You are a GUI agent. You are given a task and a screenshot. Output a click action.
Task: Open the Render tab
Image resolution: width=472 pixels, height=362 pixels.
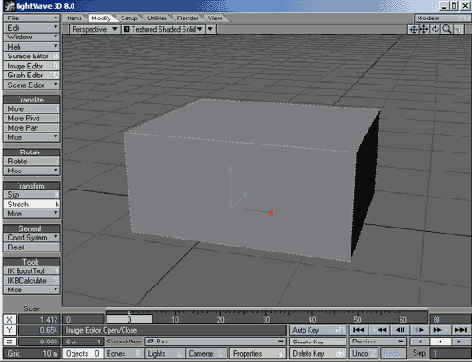tap(188, 18)
